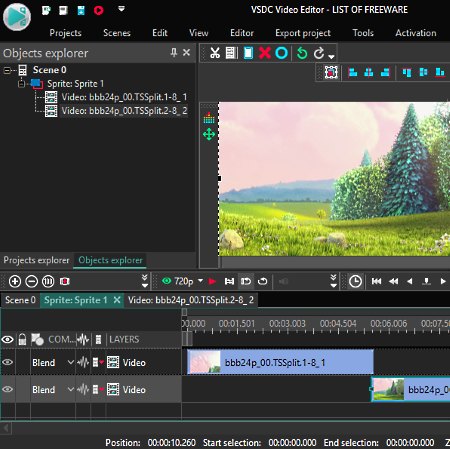Expand the timeline toolbar overflow chevrons
450x449 pixels.
(x=145, y=281)
